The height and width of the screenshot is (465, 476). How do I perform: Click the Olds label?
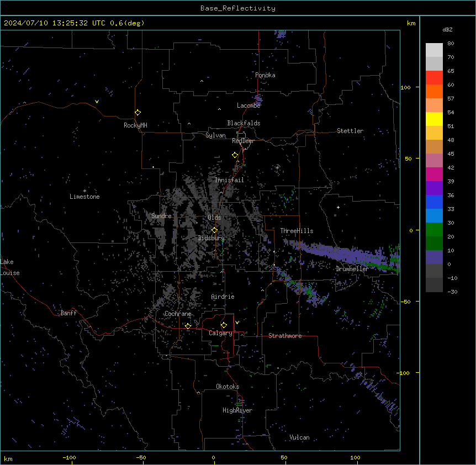click(214, 218)
